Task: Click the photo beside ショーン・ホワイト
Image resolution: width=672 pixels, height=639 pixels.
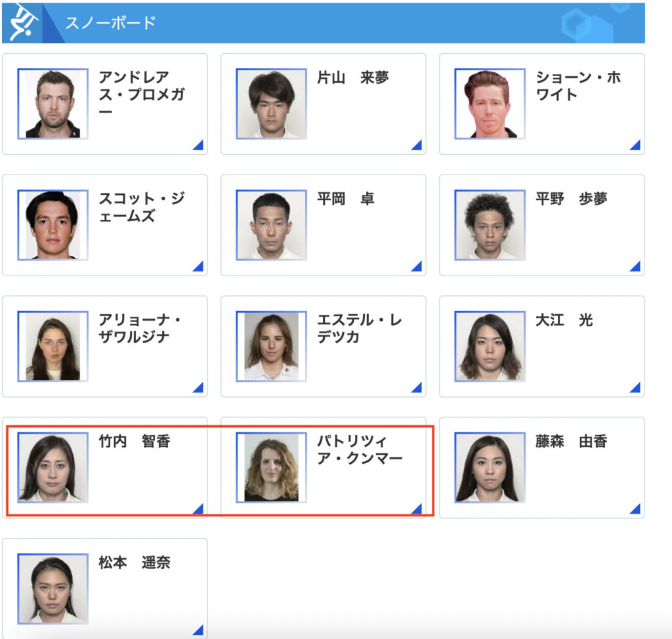Action: 490,104
